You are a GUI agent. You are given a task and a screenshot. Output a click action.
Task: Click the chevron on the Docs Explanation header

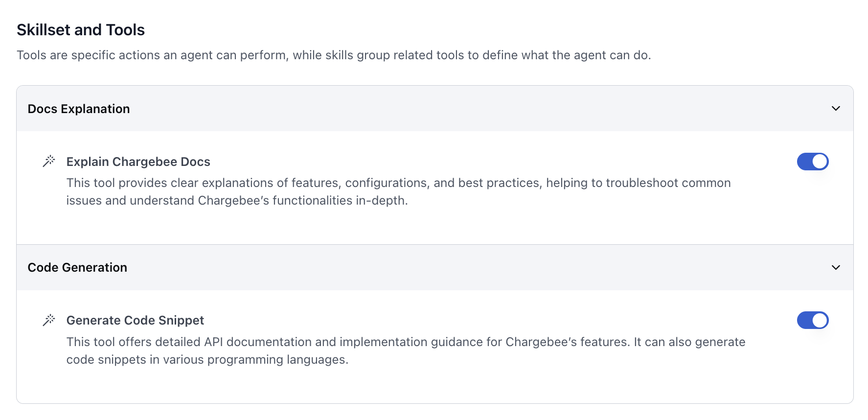pos(836,108)
